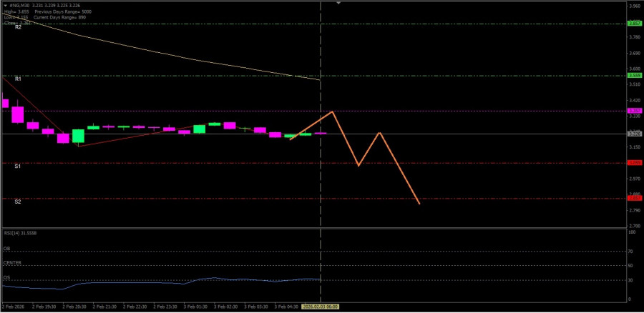Select the R1 pivot level label
The height and width of the screenshot is (313, 644).
pyautogui.click(x=18, y=79)
